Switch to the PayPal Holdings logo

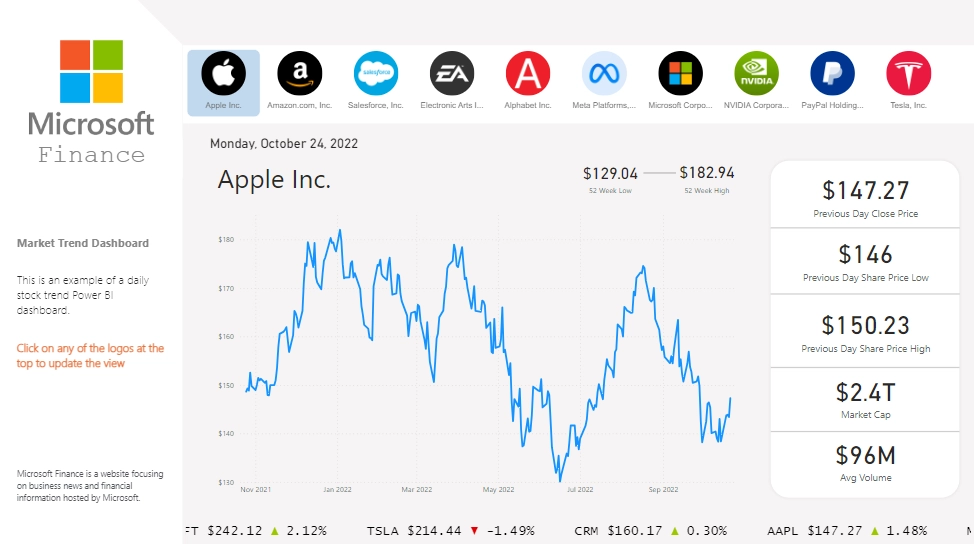pyautogui.click(x=832, y=73)
